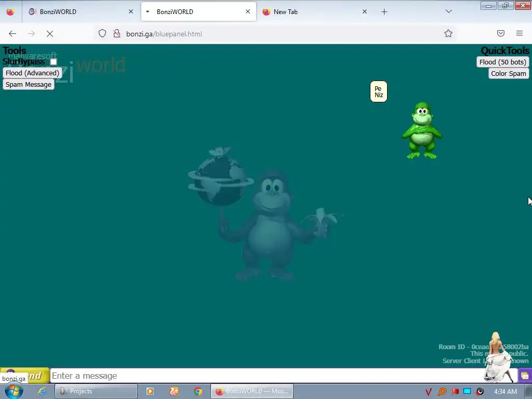Image resolution: width=532 pixels, height=399 pixels.
Task: Switch to the New Tab tab
Action: (x=315, y=11)
